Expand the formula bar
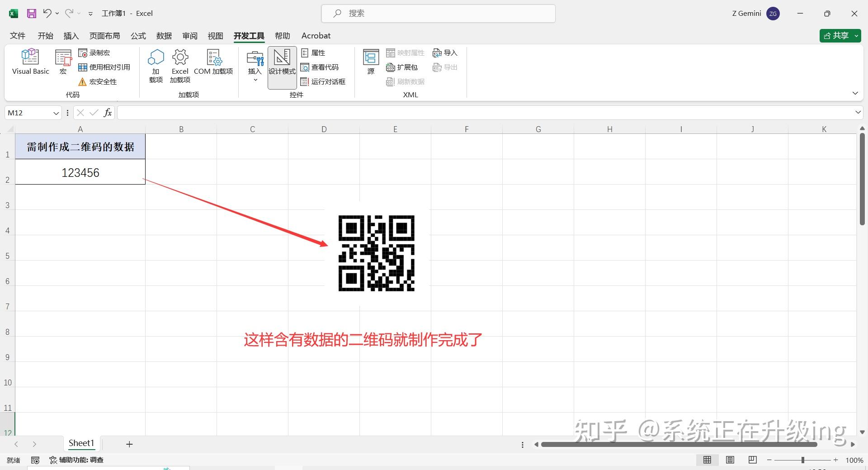The width and height of the screenshot is (868, 470). pyautogui.click(x=858, y=113)
